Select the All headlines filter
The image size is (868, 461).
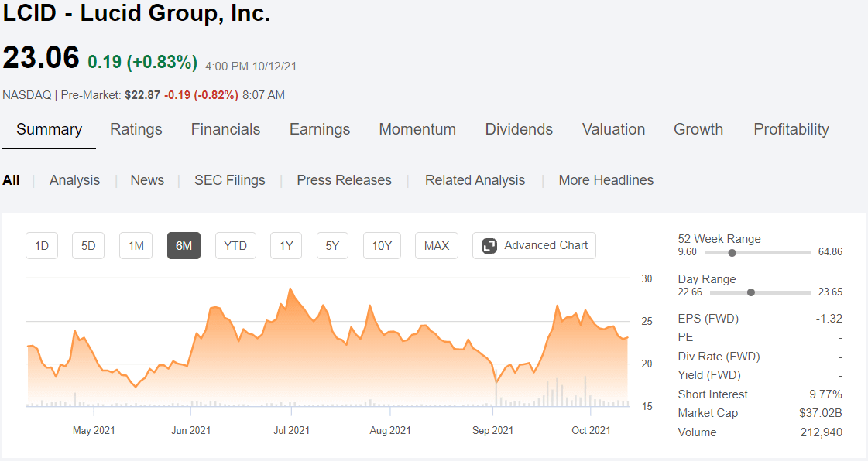(x=11, y=180)
